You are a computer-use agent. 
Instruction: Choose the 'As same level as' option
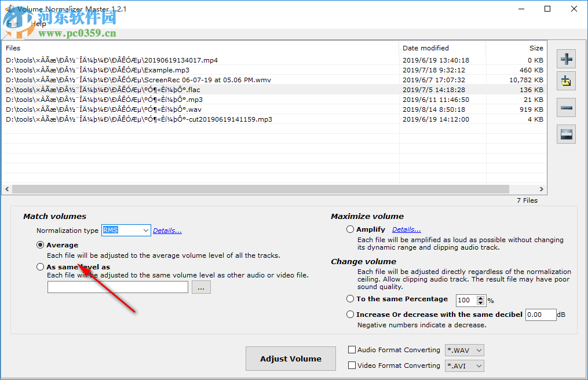tap(40, 266)
